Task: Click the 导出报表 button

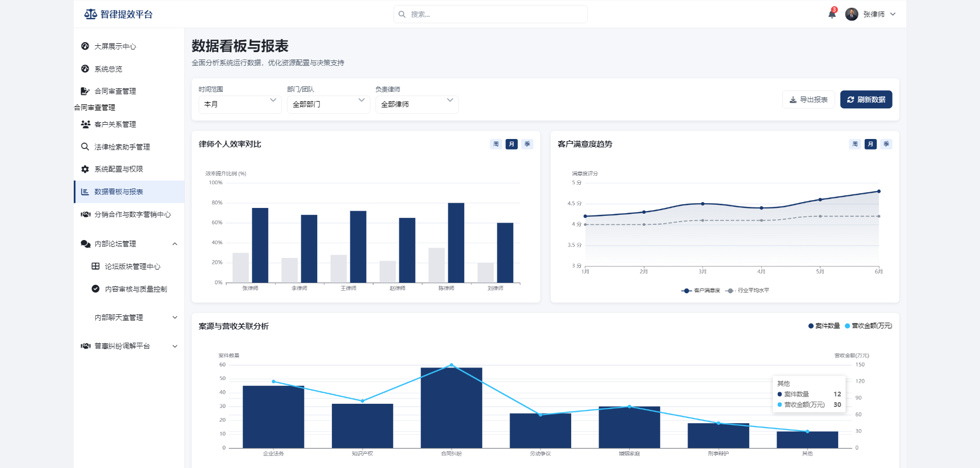Action: pos(808,99)
